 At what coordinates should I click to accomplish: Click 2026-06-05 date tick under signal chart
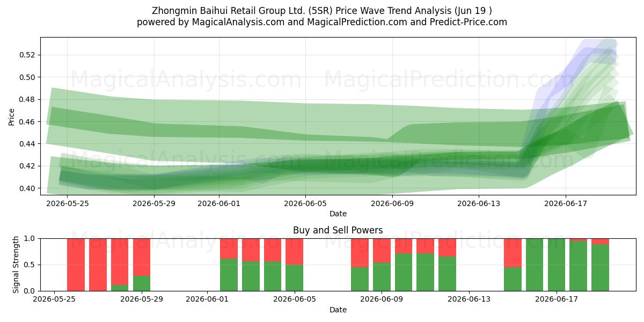tap(295, 299)
